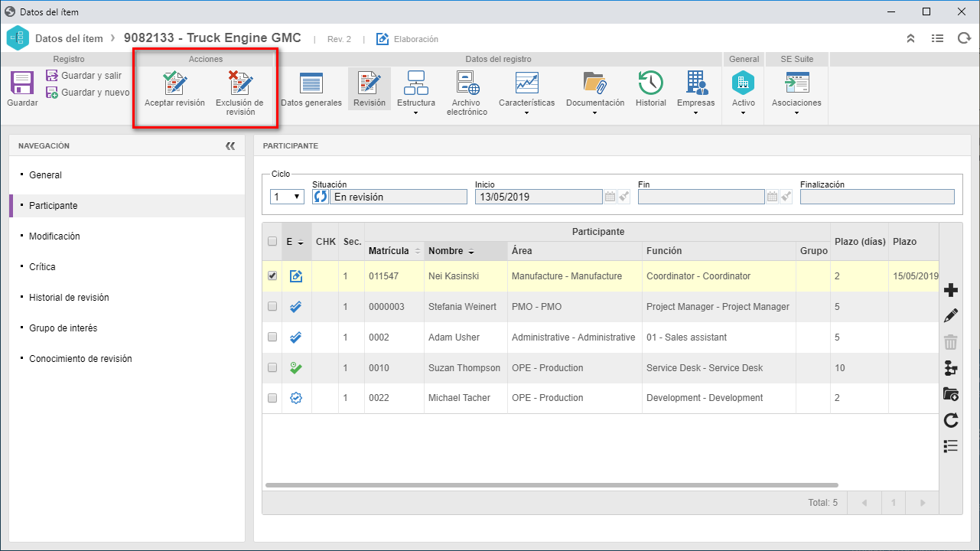Click the Elaboración status icon
This screenshot has width=980, height=551.
point(383,39)
